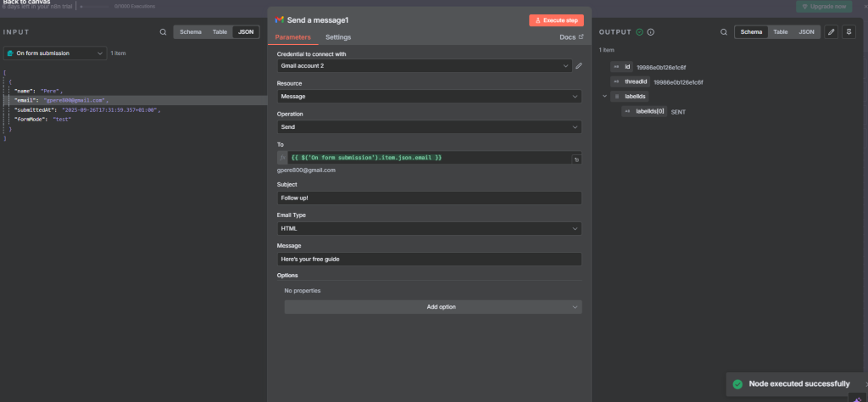Click the pencil icon to edit output
This screenshot has height=402, width=868.
pos(831,32)
